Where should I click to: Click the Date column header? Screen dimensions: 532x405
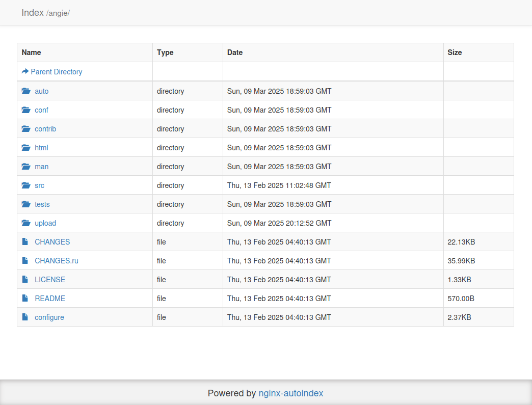tap(235, 52)
